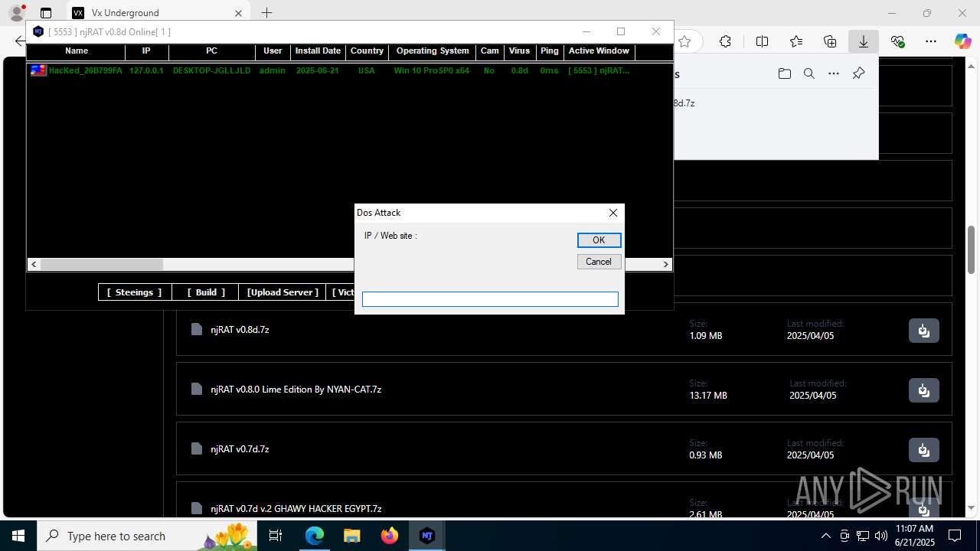Click Cancel in the Dos Attack dialog
The image size is (980, 551).
[599, 262]
